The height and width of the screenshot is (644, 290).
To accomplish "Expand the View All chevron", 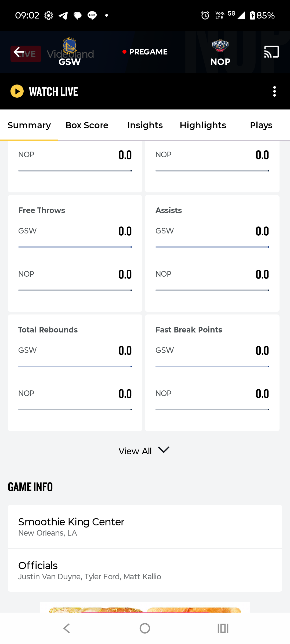I will (164, 450).
